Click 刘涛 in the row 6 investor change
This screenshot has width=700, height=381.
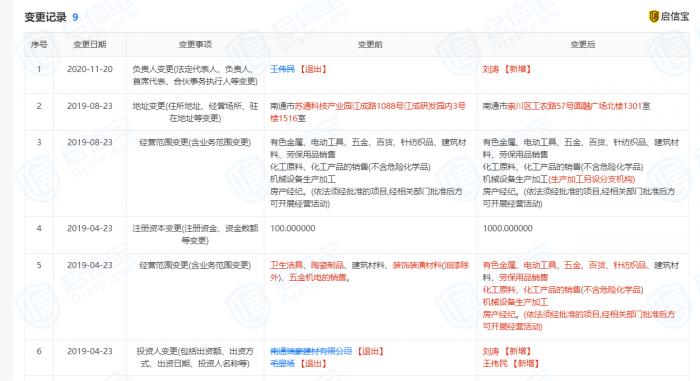[491, 352]
